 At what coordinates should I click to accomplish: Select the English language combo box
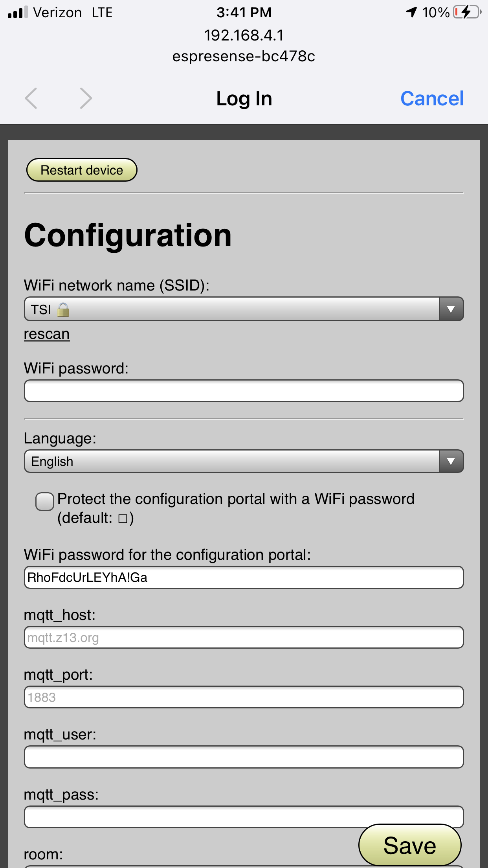(x=244, y=461)
